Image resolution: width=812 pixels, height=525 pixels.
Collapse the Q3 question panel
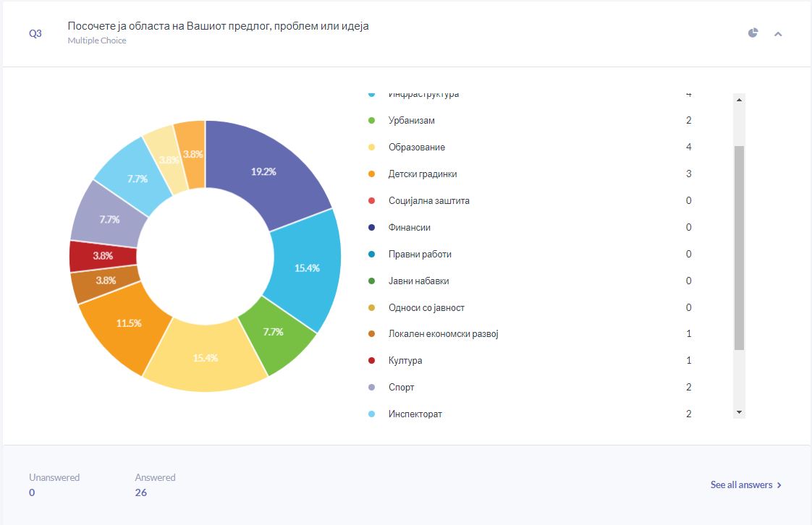778,33
